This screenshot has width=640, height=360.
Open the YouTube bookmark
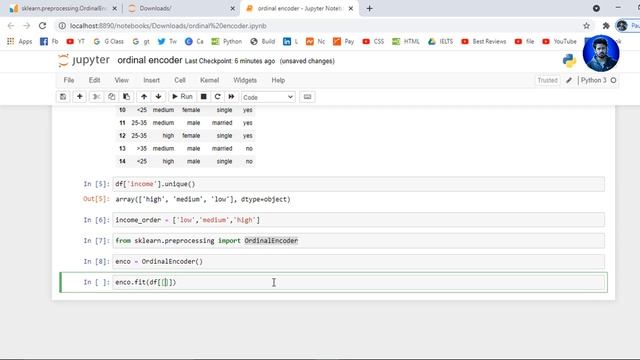click(x=560, y=41)
